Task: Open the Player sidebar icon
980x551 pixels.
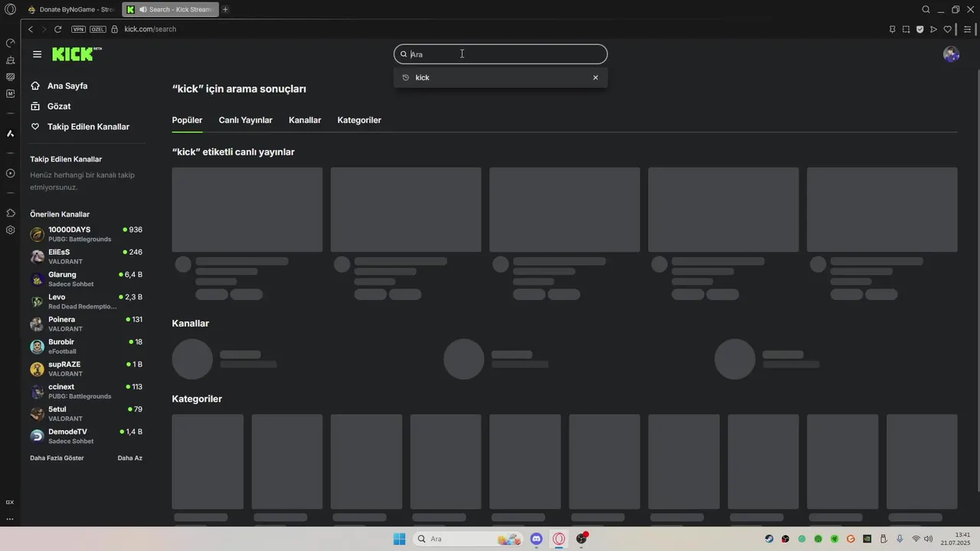Action: (10, 174)
